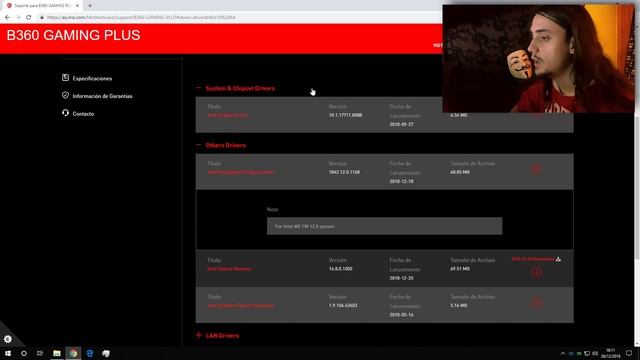Open driver link with version 1.9.106.43403

[x=240, y=306]
